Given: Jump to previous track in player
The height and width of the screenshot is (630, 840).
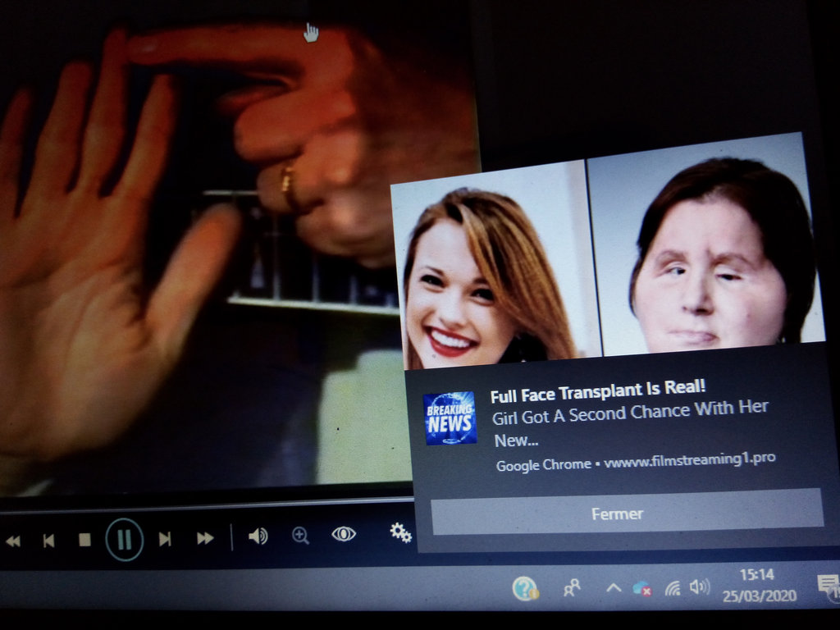Looking at the screenshot, I should coord(48,541).
